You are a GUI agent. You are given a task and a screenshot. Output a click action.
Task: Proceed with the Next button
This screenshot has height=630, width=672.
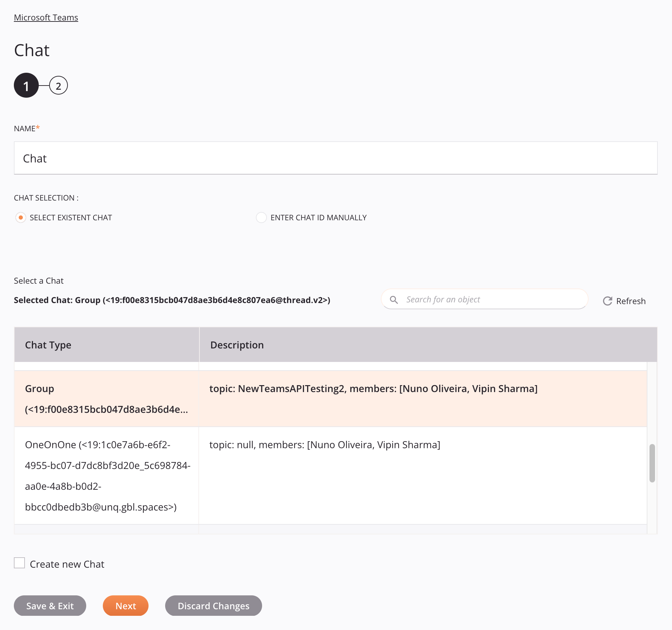tap(126, 606)
